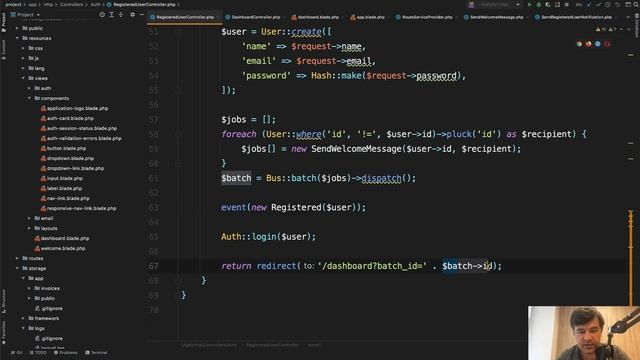Place cursor on $batch variable, line 61
The image size is (640, 360).
tap(236, 178)
